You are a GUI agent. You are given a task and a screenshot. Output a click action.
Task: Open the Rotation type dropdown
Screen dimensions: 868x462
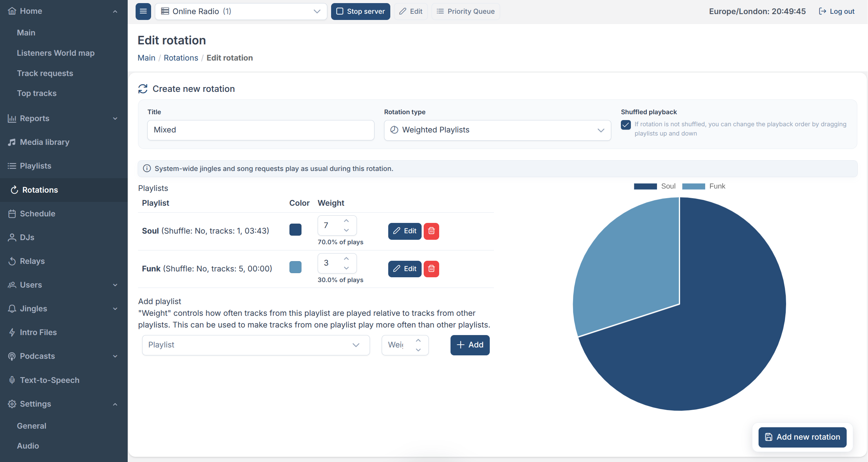[x=497, y=130]
